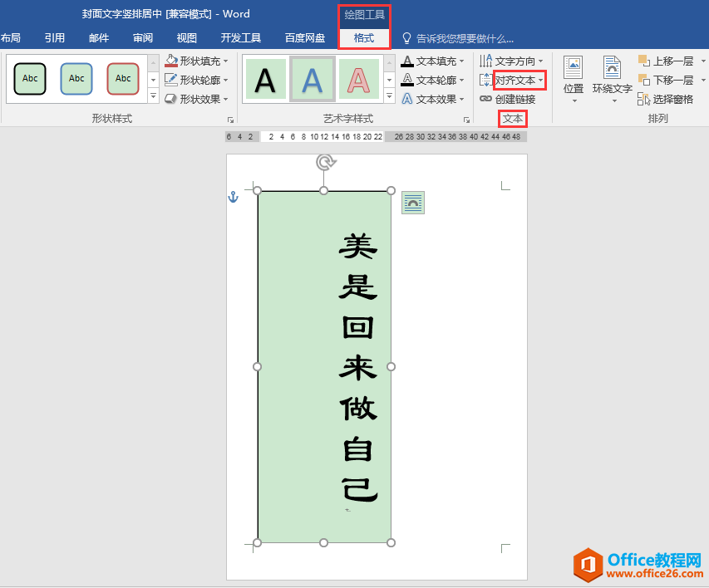
Task: Open the Developer (开发工具) tab
Action: pos(241,37)
